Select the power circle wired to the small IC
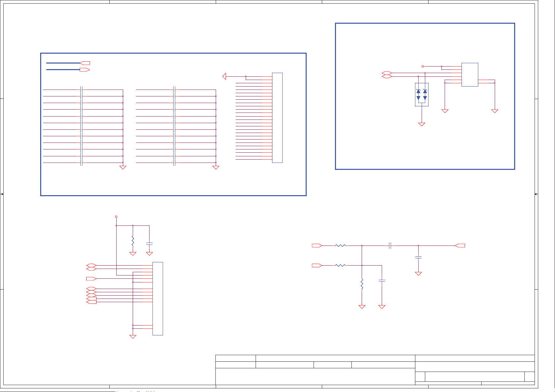555x392 pixels. (x=423, y=66)
